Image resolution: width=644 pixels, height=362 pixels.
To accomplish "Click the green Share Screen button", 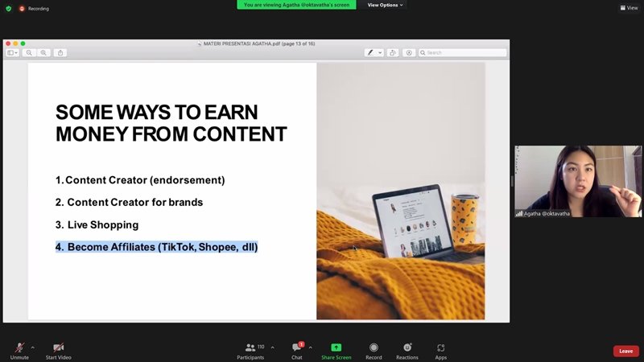I will [x=336, y=351].
